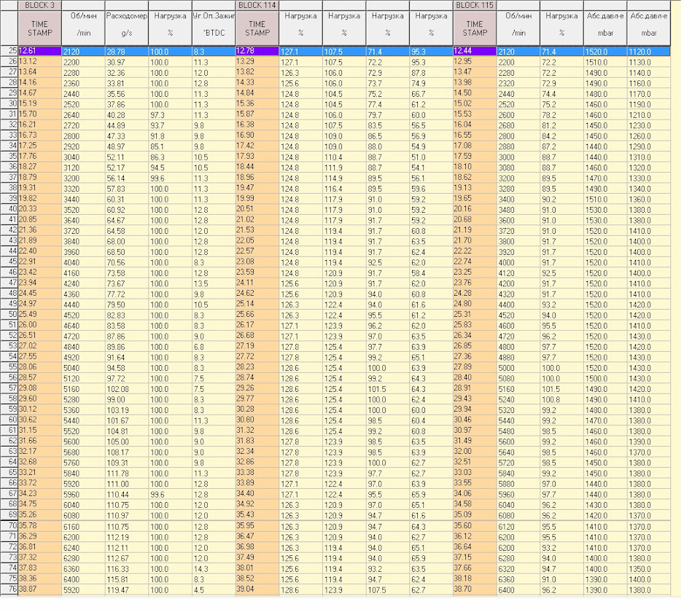
Task: Click timestamp 29.08 in row 57
Action: [x=39, y=388]
